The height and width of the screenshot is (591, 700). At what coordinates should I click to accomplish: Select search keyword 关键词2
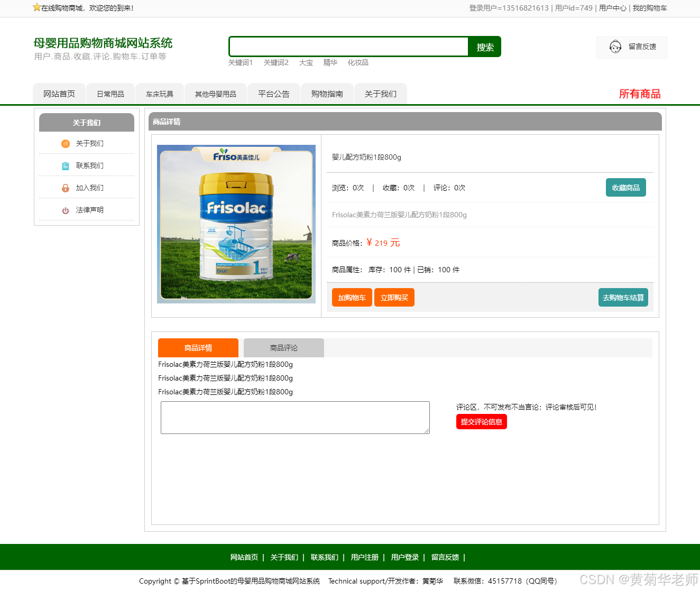pyautogui.click(x=276, y=62)
